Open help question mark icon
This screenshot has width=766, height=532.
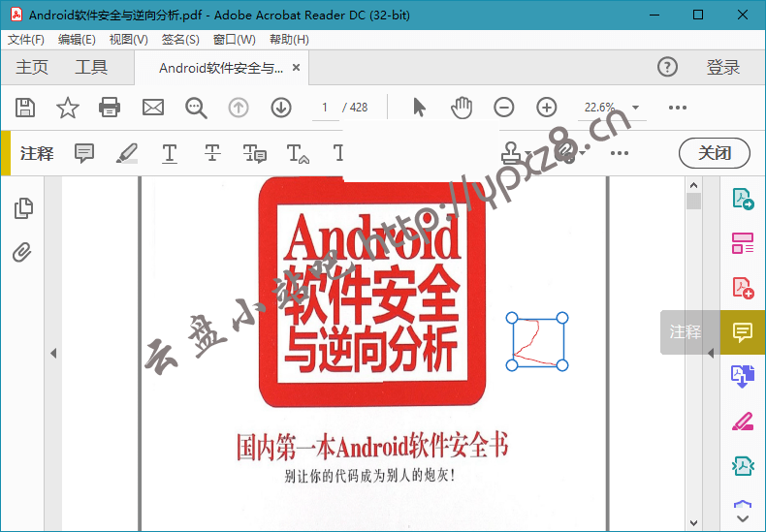[x=667, y=67]
